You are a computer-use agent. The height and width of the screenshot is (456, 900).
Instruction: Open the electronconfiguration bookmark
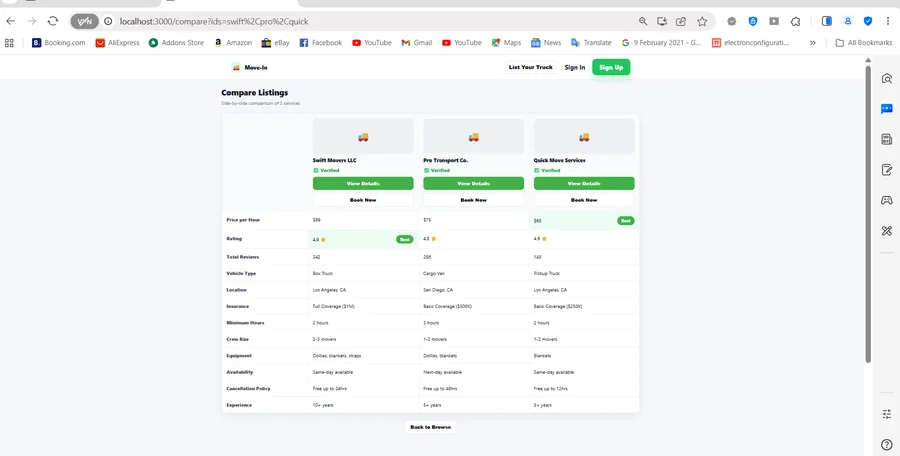(751, 42)
